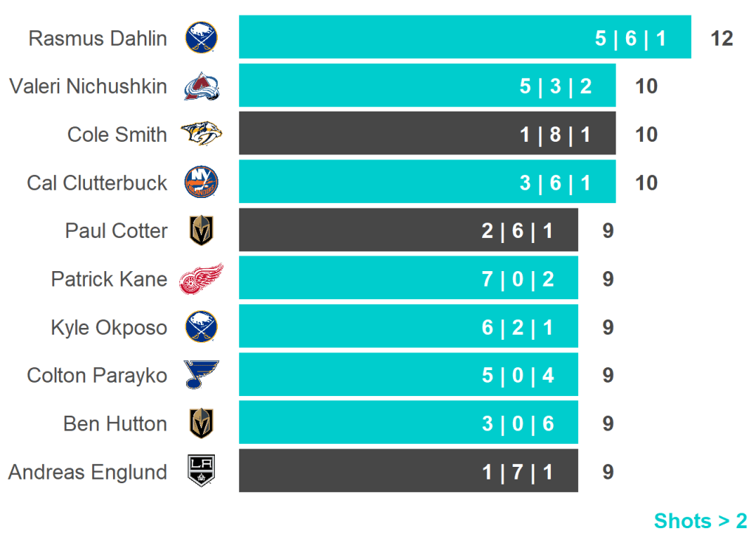Screen dimensions: 756x540
Task: Click the St. Louis Blues logo
Action: [x=201, y=375]
